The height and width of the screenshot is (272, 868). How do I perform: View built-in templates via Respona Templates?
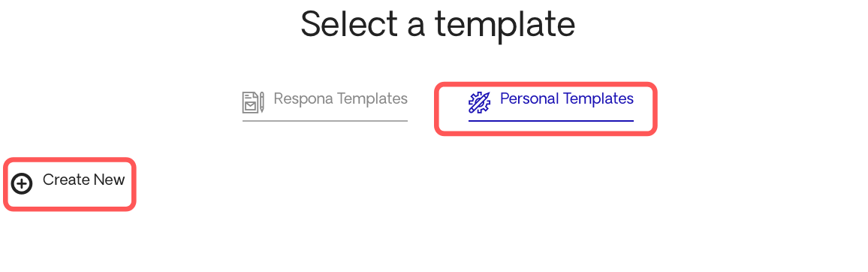pyautogui.click(x=325, y=104)
